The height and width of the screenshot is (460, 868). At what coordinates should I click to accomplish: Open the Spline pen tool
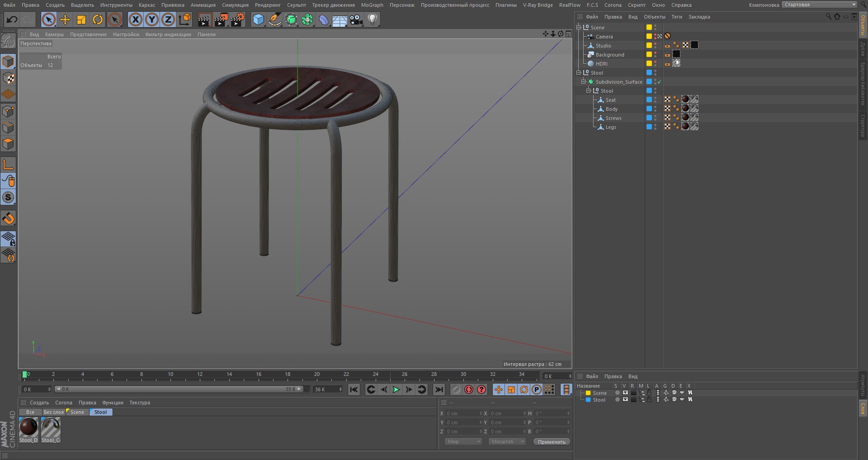click(x=274, y=20)
